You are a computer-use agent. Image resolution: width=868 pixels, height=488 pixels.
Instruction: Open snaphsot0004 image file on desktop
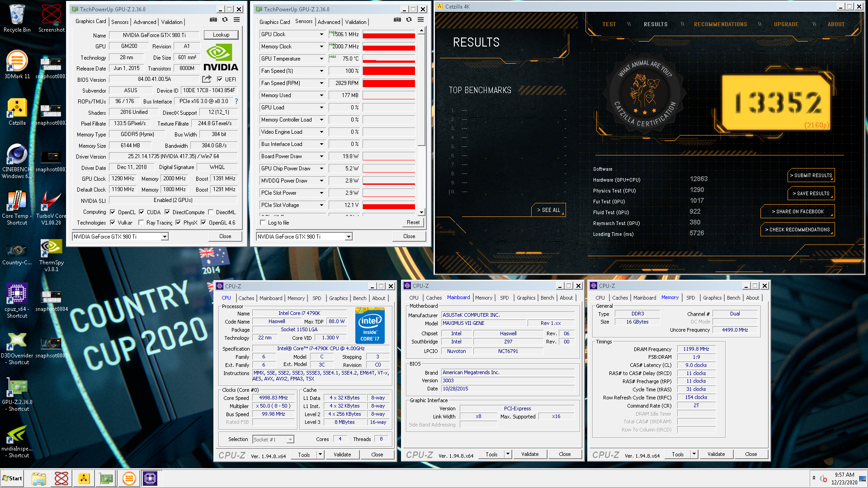click(x=51, y=300)
